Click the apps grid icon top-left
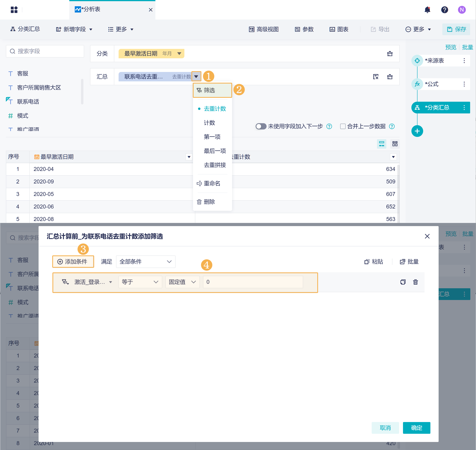 (x=14, y=10)
